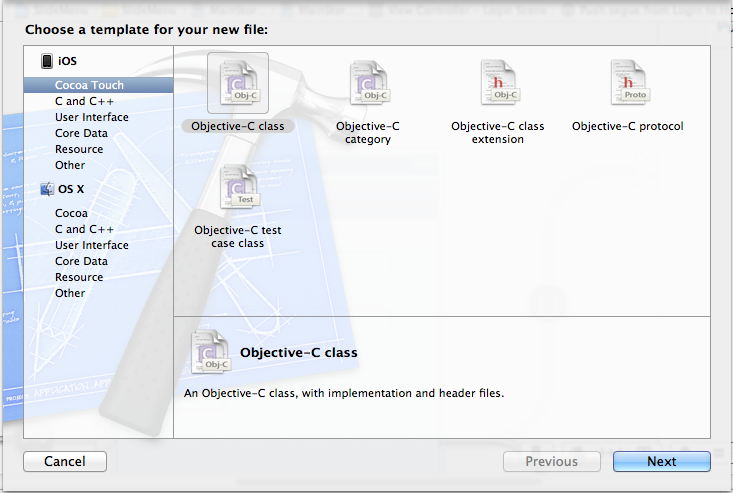This screenshot has height=493, width=733.
Task: Select the Objective-C class template icon
Action: point(238,83)
